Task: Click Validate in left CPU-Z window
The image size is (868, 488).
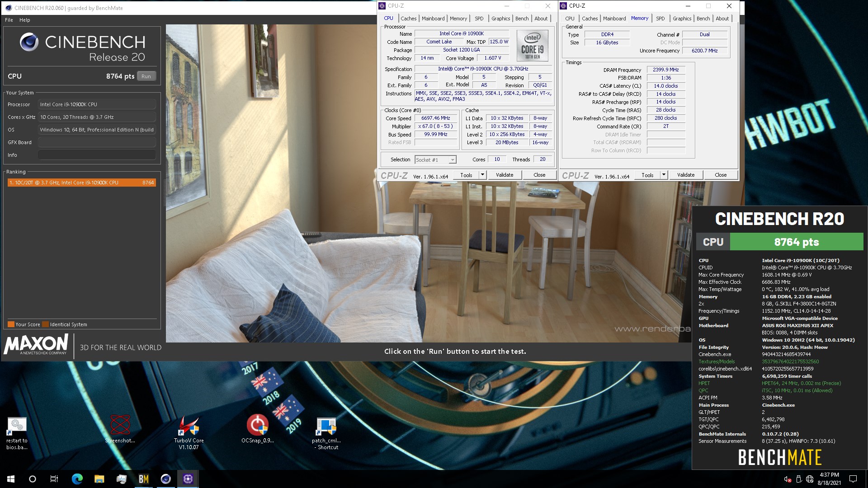Action: (505, 175)
